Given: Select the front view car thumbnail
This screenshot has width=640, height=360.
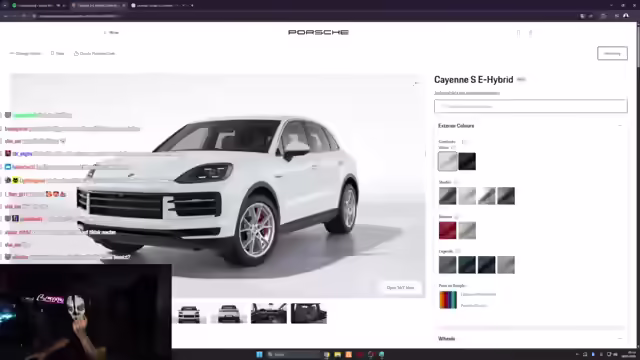Looking at the screenshot, I should click(x=189, y=313).
